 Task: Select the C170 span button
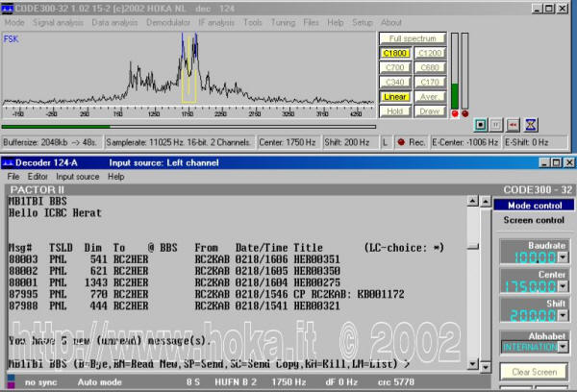tap(430, 82)
